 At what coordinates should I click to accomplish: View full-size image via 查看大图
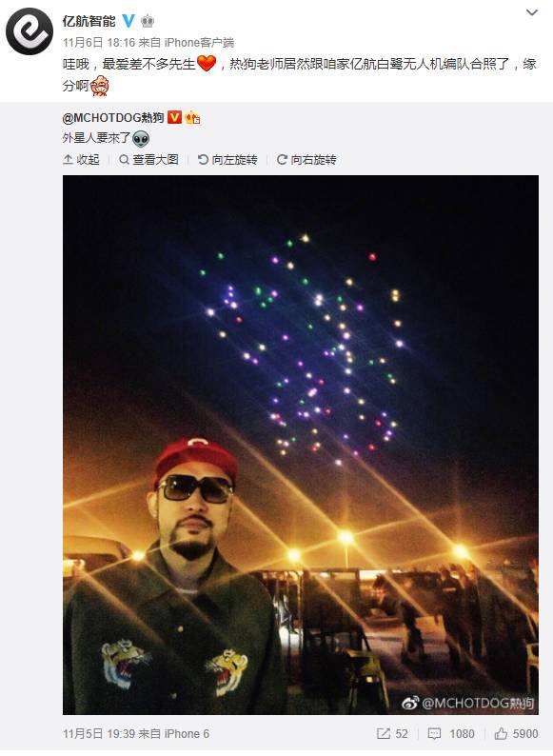coord(148,159)
